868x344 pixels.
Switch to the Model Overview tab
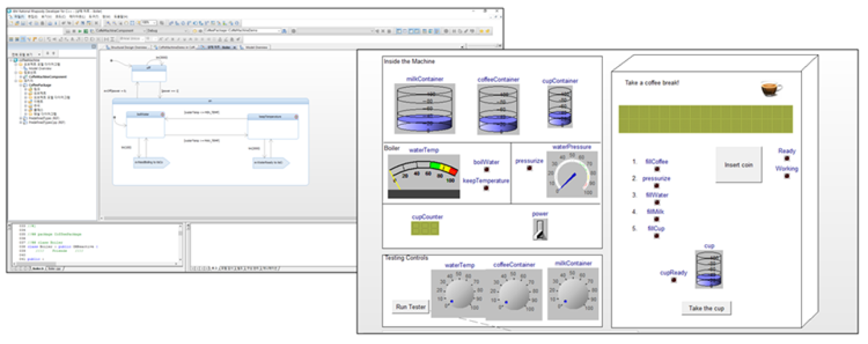(256, 47)
